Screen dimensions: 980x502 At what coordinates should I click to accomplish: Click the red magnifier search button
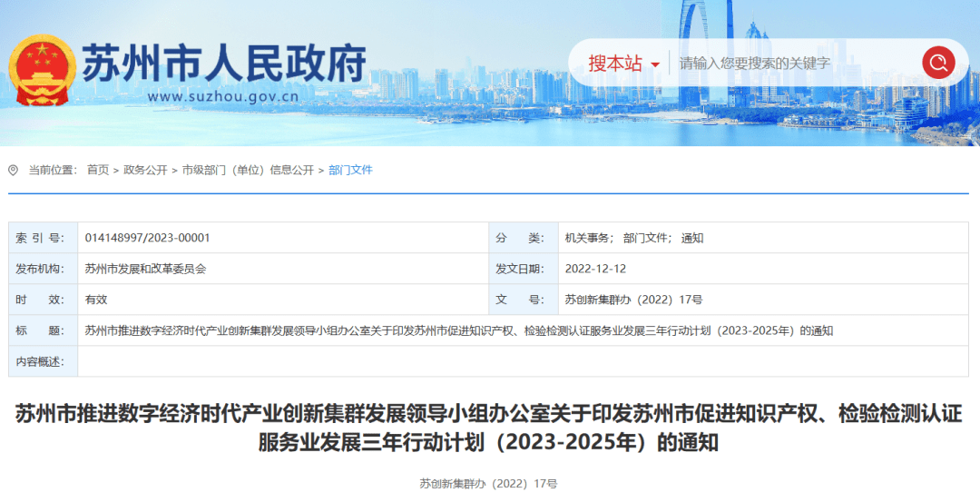point(938,63)
